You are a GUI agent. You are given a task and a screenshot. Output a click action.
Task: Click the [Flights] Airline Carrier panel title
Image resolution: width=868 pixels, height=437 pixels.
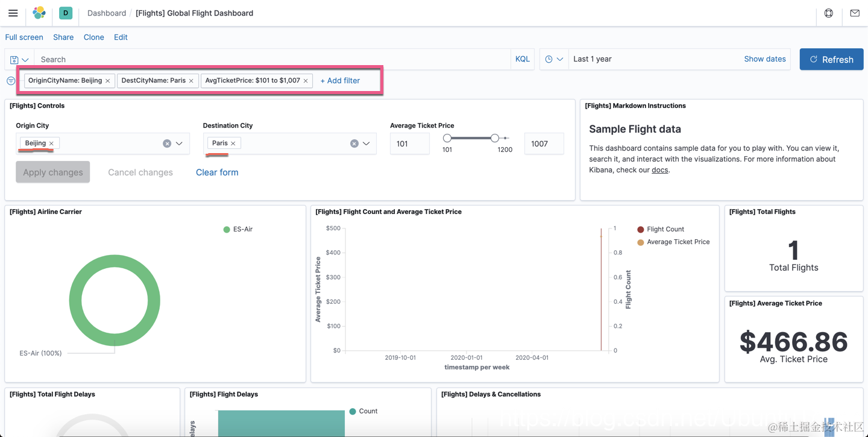tap(46, 212)
